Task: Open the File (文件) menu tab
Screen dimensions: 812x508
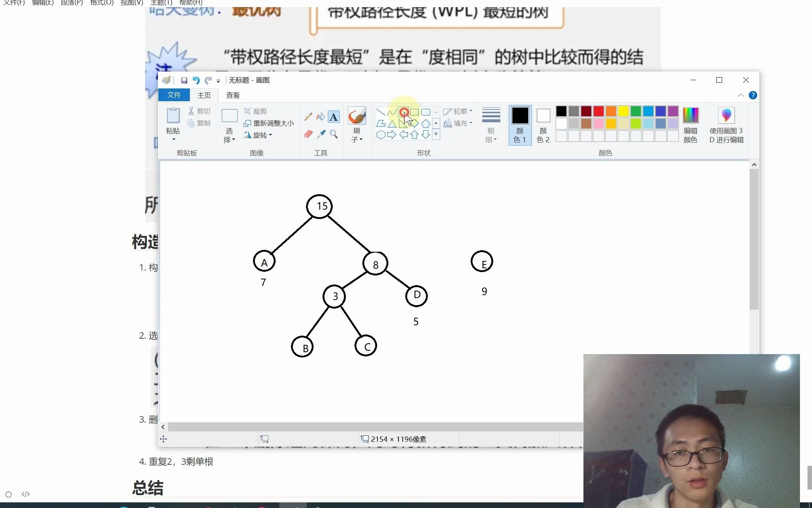Action: pos(174,95)
